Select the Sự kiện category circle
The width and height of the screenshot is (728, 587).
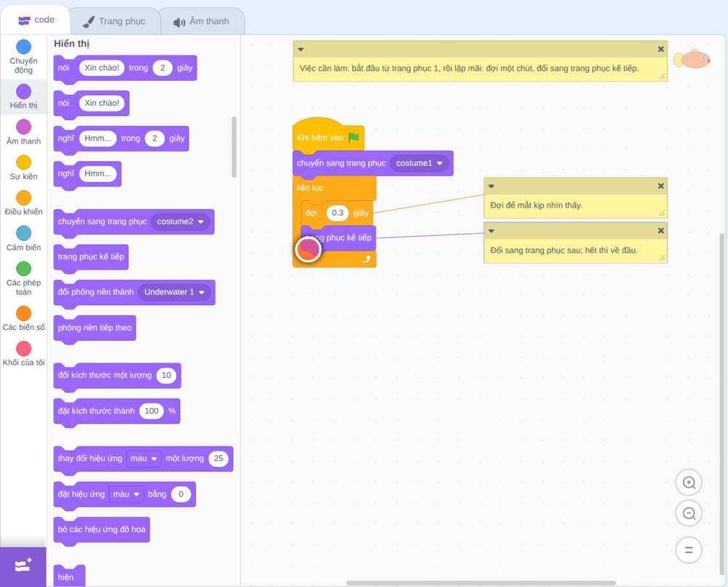(24, 162)
